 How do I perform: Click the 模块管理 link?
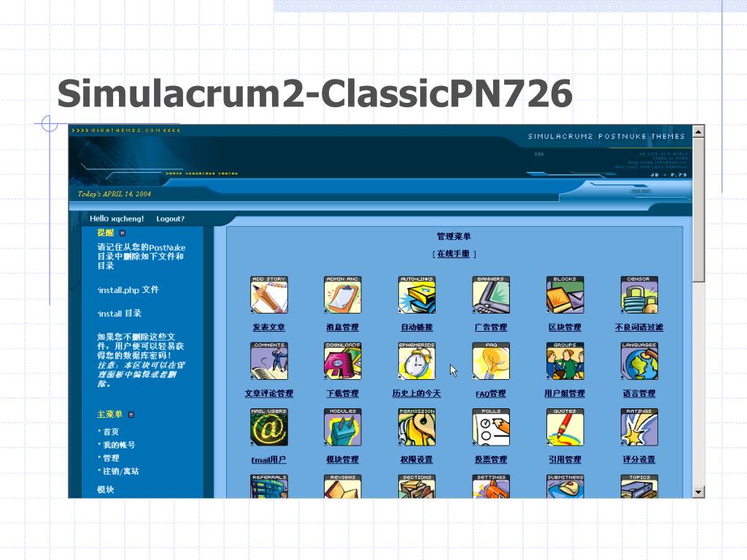pyautogui.click(x=343, y=459)
